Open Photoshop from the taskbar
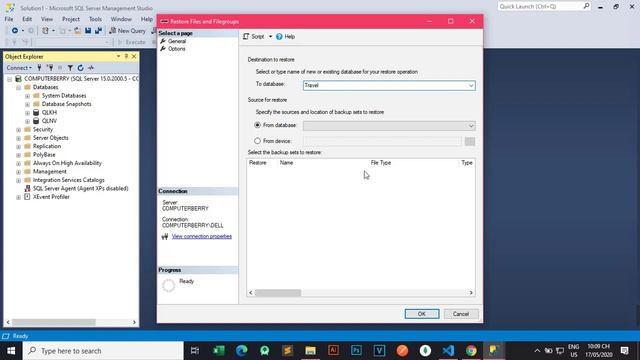The height and width of the screenshot is (360, 640). 356,351
